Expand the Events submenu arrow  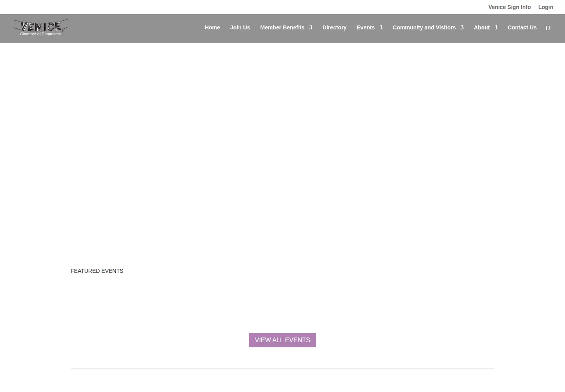[x=381, y=27]
